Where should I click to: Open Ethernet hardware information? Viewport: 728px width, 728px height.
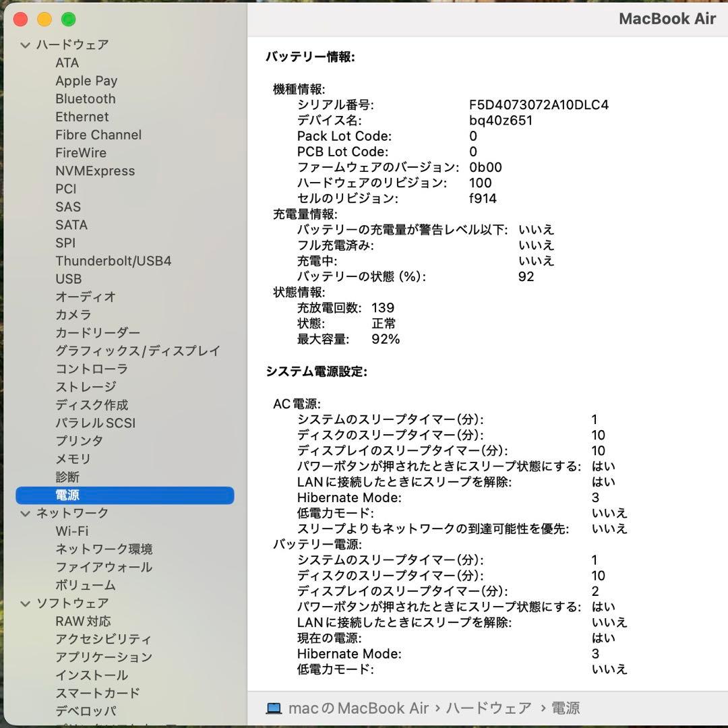point(82,117)
